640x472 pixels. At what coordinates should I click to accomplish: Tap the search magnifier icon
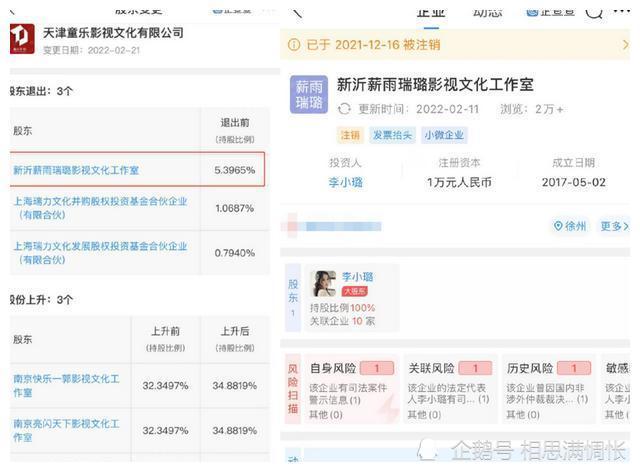(x=594, y=12)
